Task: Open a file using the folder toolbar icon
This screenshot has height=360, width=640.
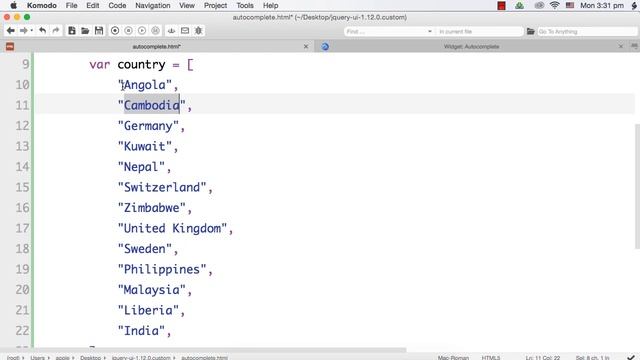Action: tap(85, 31)
